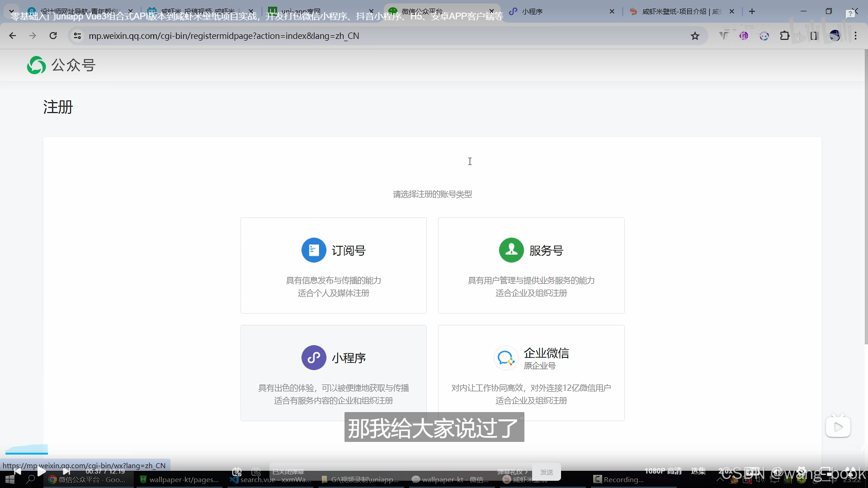
Task: Open site information icon in address bar
Action: [x=77, y=36]
